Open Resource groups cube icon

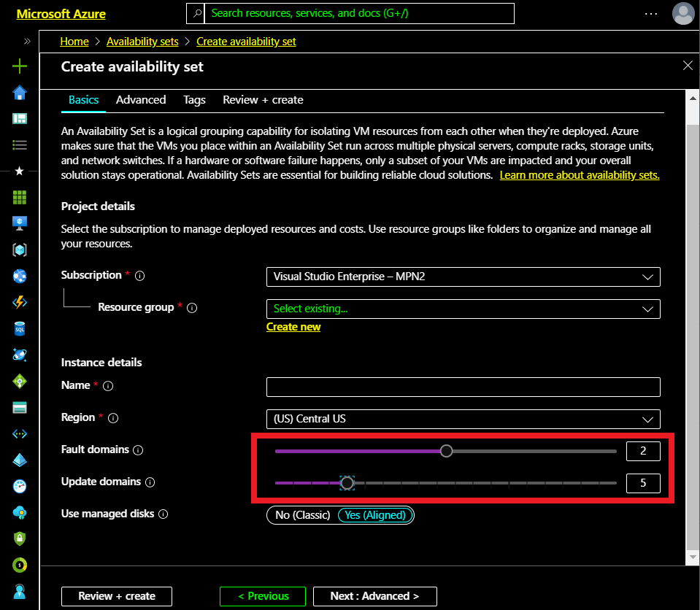tap(20, 250)
